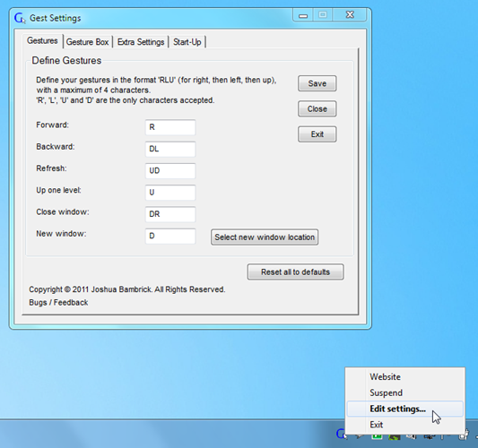Switch to the Gesture Box tab
Image resolution: width=478 pixels, height=448 pixels.
pos(87,42)
